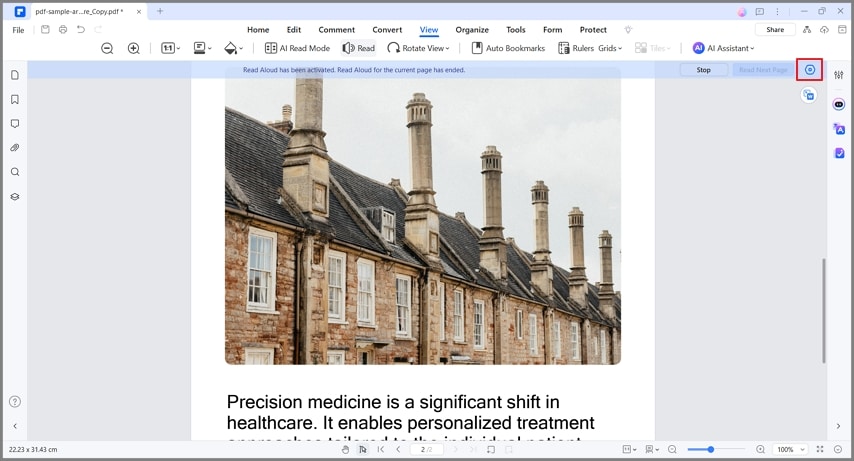Expand the right sidebar arrow
Image resolution: width=854 pixels, height=461 pixels.
point(839,426)
